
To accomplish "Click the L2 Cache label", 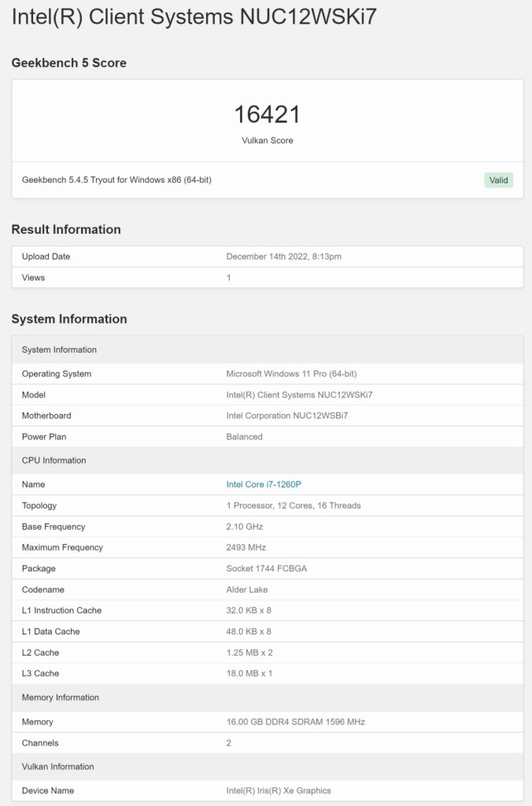I will tap(40, 653).
